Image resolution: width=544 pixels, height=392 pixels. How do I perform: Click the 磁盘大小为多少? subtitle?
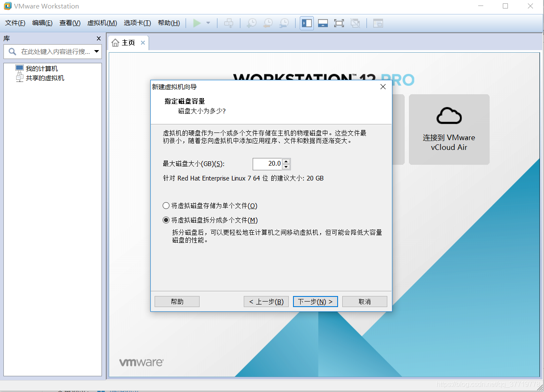coord(202,111)
